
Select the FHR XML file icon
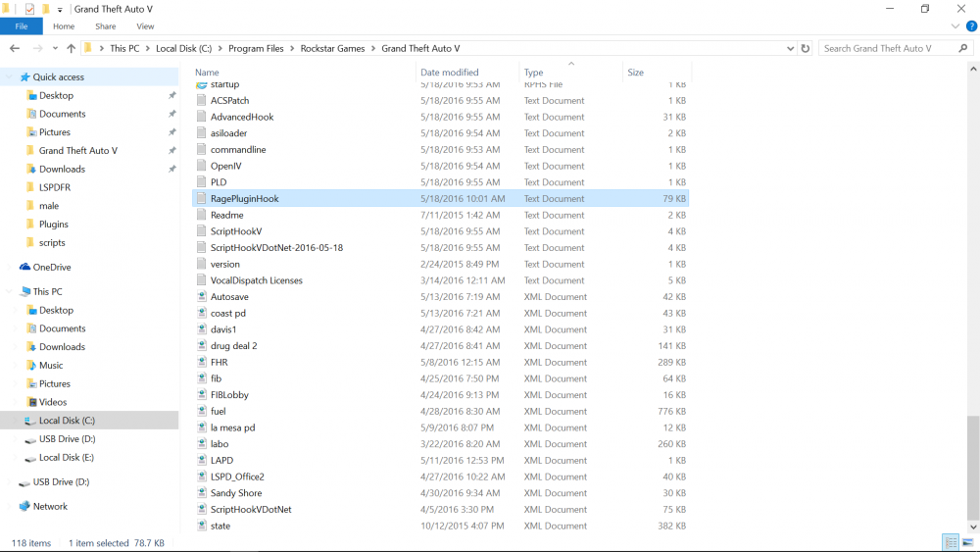[201, 362]
